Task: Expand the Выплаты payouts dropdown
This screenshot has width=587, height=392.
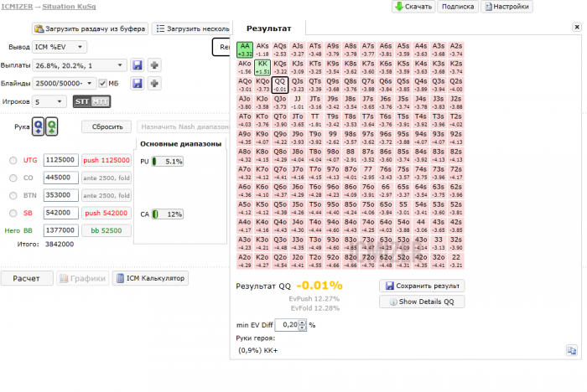Action: point(80,65)
